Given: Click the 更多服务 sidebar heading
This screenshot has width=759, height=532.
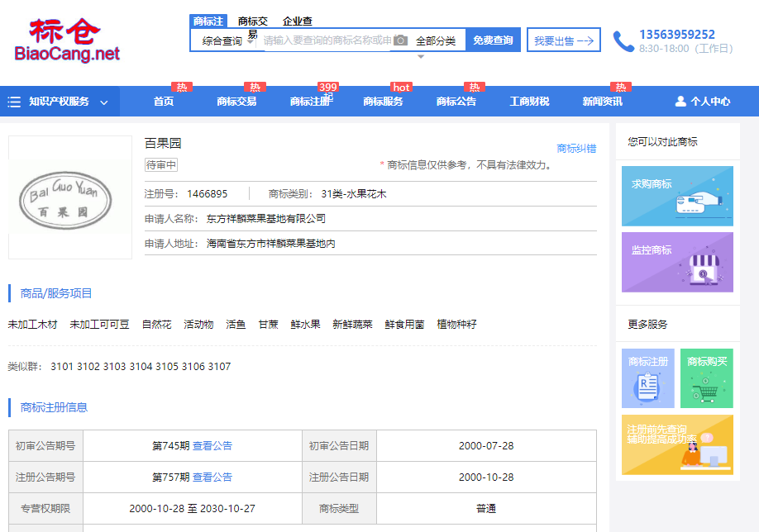Looking at the screenshot, I should (x=647, y=325).
